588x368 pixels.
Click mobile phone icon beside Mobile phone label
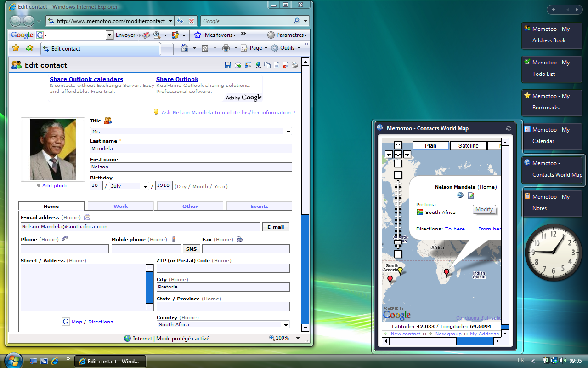174,239
